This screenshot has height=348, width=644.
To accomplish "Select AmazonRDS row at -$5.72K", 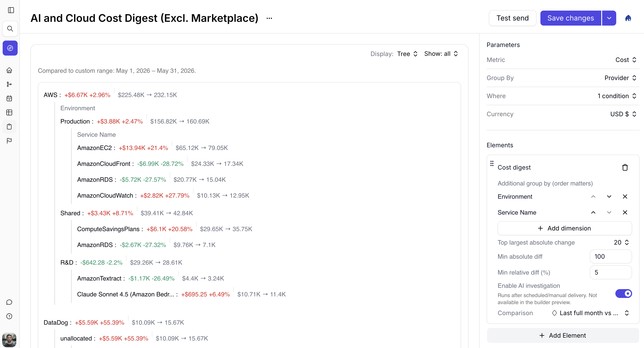I will (x=151, y=180).
